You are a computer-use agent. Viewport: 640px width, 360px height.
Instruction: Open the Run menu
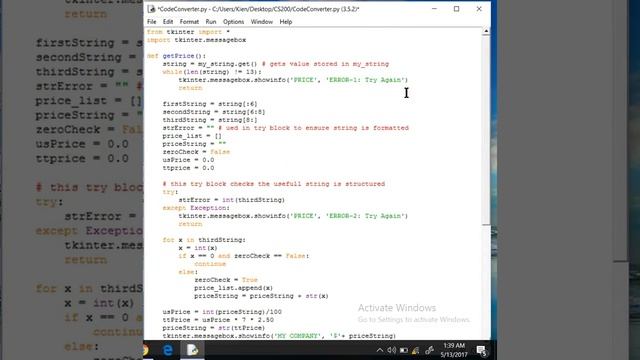click(211, 22)
